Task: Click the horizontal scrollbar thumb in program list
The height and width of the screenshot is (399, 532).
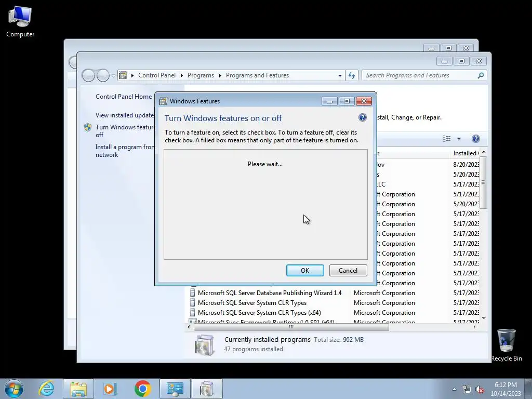Action: [x=291, y=327]
